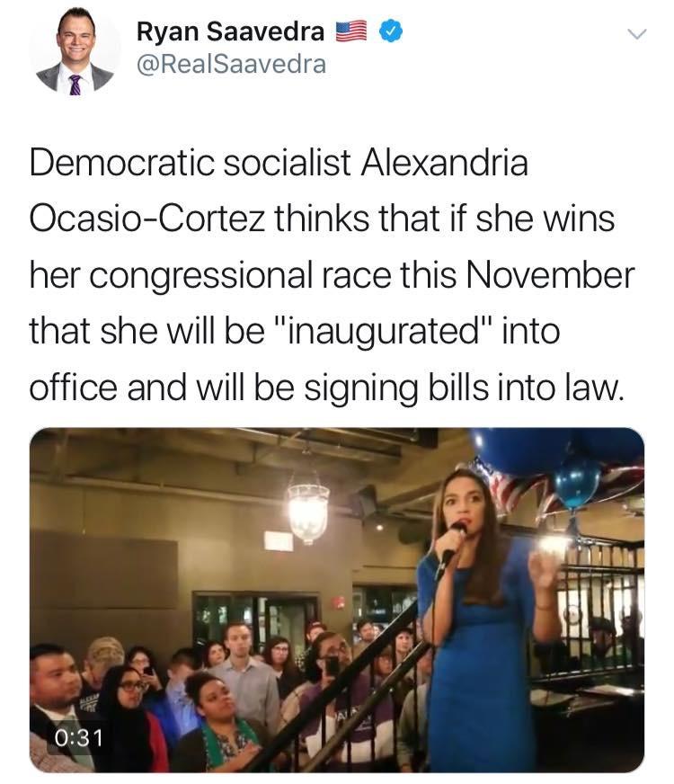Viewport: 674px width, 784px height.
Task: Click "Ocasio-Cortez" in the tweet text
Action: click(148, 219)
